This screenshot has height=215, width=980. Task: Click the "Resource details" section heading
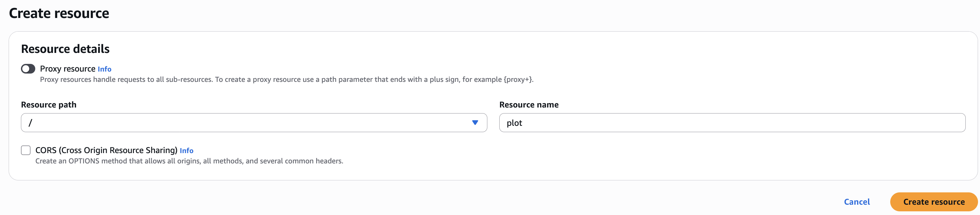click(65, 49)
